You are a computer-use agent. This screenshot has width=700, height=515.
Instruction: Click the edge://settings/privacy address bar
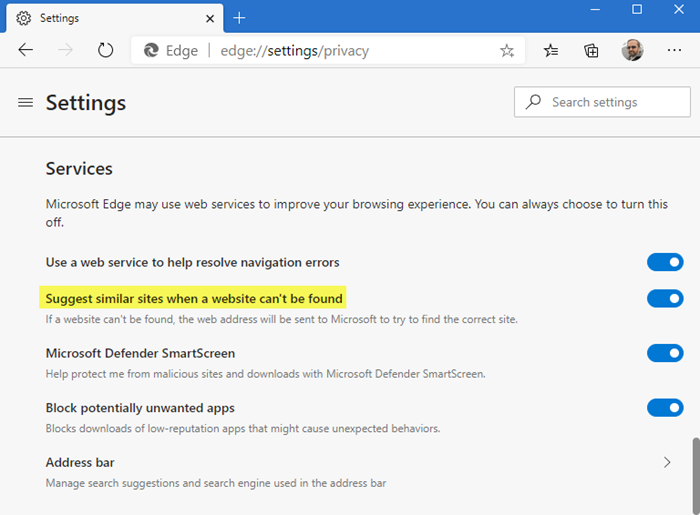tap(328, 50)
